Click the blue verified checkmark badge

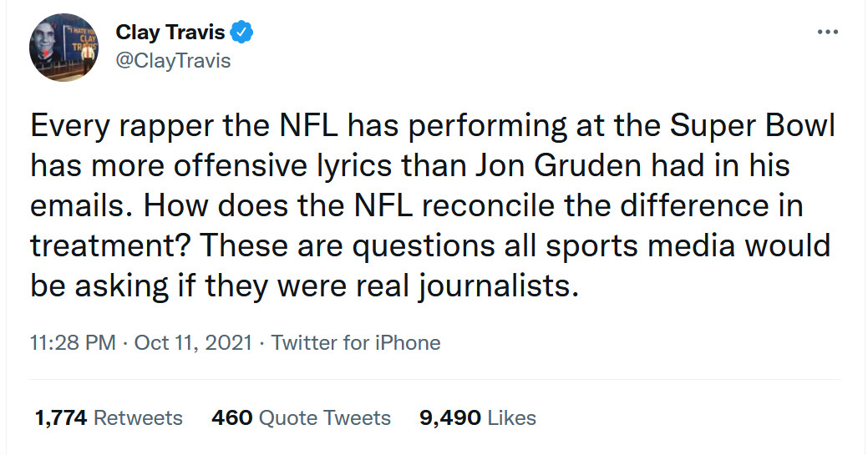241,33
